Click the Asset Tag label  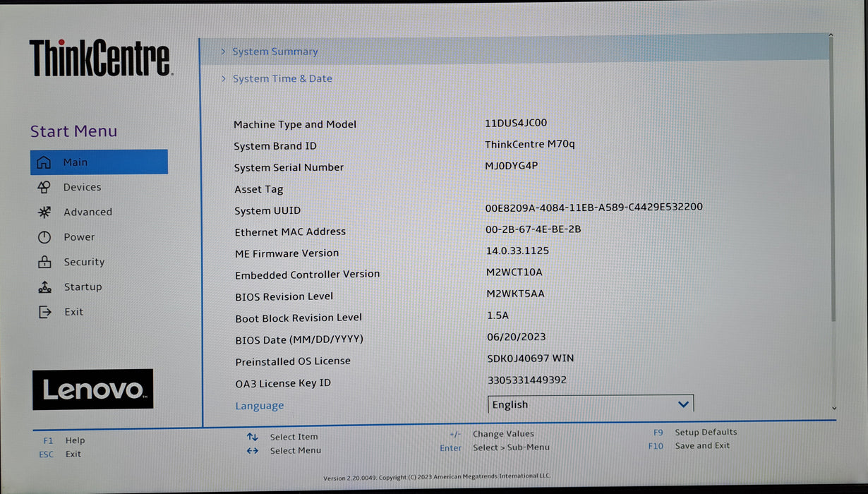[x=258, y=189]
